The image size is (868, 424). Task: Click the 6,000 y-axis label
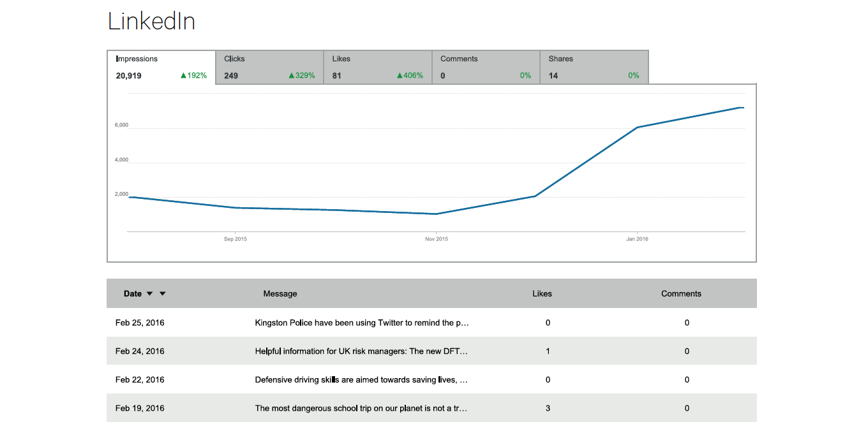(x=121, y=125)
